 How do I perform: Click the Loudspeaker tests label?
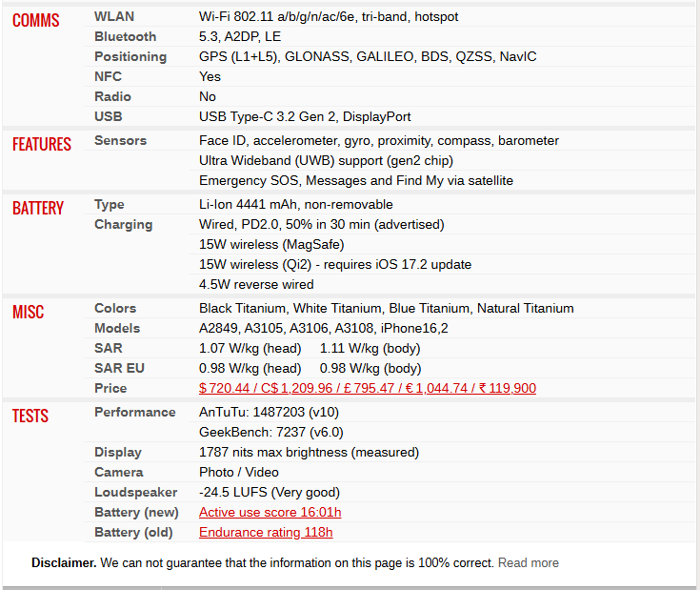coord(135,492)
